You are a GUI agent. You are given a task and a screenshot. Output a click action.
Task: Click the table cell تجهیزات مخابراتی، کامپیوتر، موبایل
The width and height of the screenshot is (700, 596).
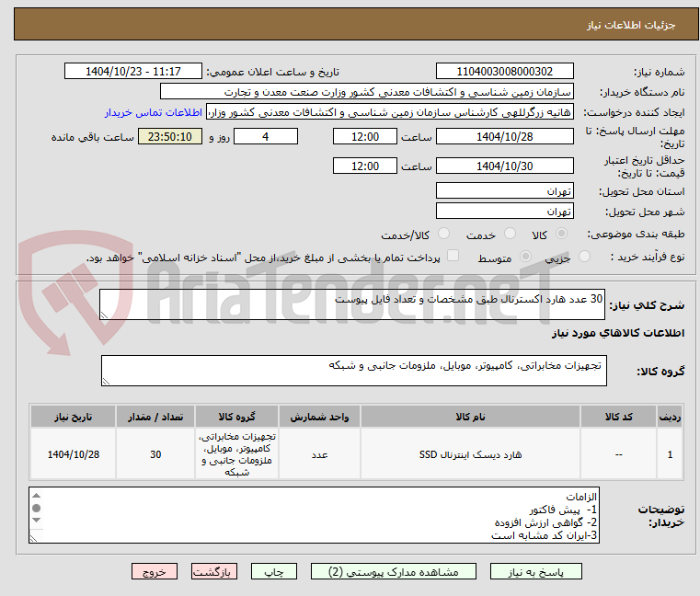click(x=236, y=454)
